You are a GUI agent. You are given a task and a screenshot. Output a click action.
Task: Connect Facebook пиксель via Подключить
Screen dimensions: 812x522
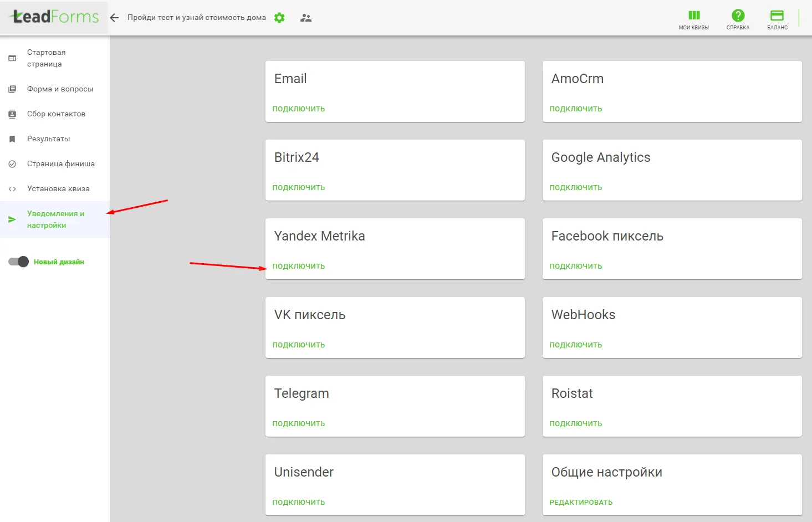coord(576,266)
